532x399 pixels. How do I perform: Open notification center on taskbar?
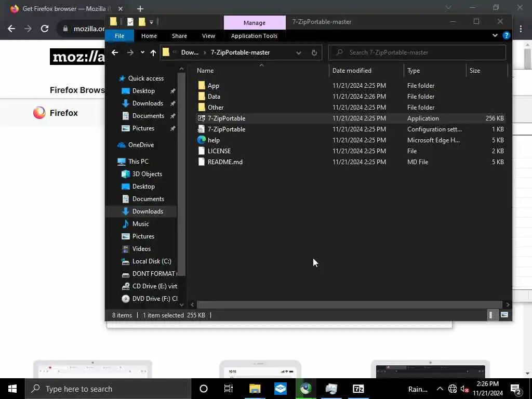coord(516,389)
